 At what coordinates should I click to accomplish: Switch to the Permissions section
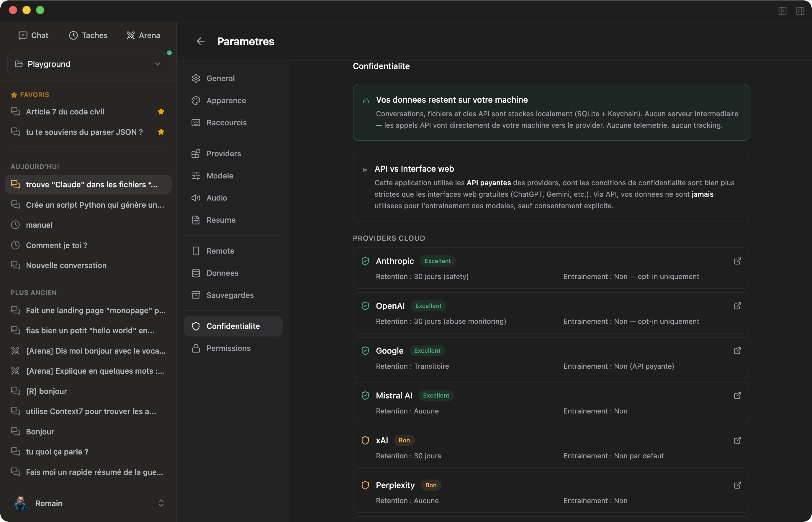[x=228, y=348]
